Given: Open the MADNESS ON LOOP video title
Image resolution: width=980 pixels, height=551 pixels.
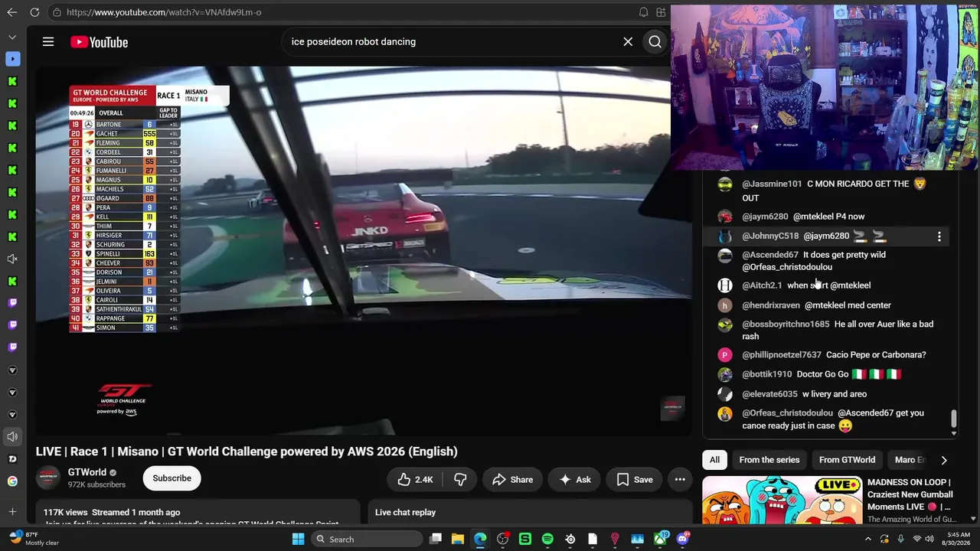Looking at the screenshot, I should point(910,494).
